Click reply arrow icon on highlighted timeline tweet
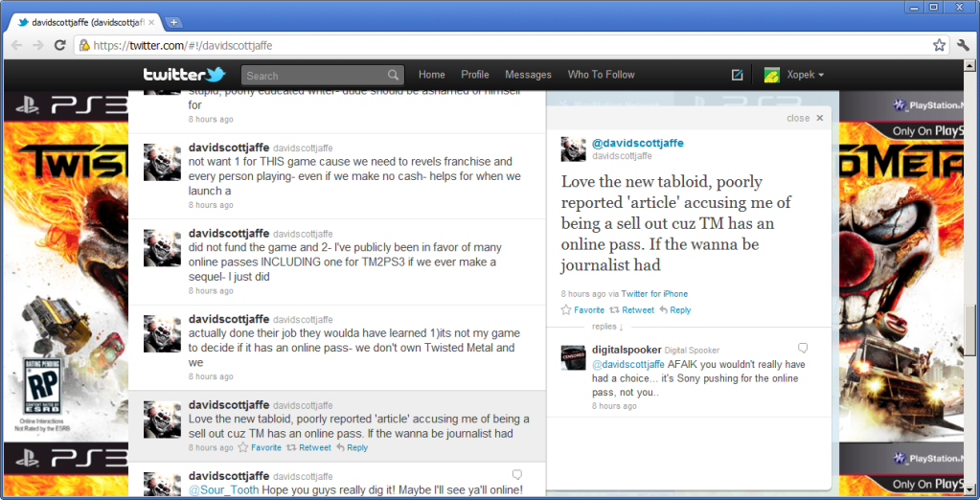The image size is (980, 500). 341,447
